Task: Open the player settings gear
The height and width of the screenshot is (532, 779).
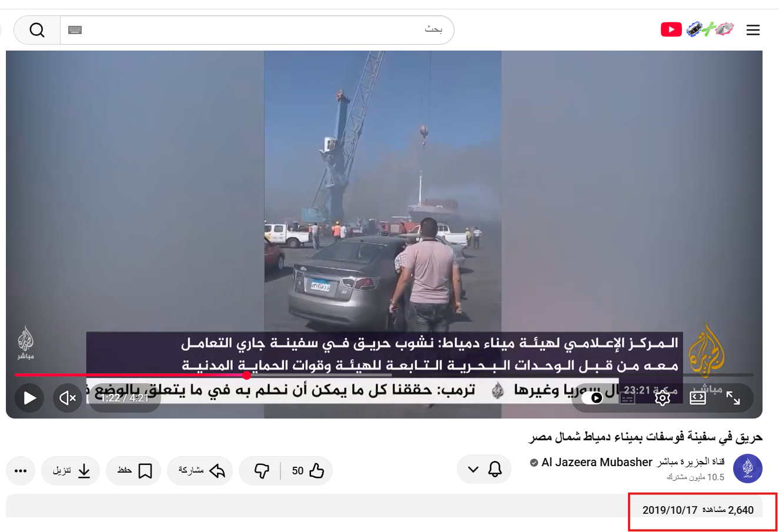Action: click(663, 398)
